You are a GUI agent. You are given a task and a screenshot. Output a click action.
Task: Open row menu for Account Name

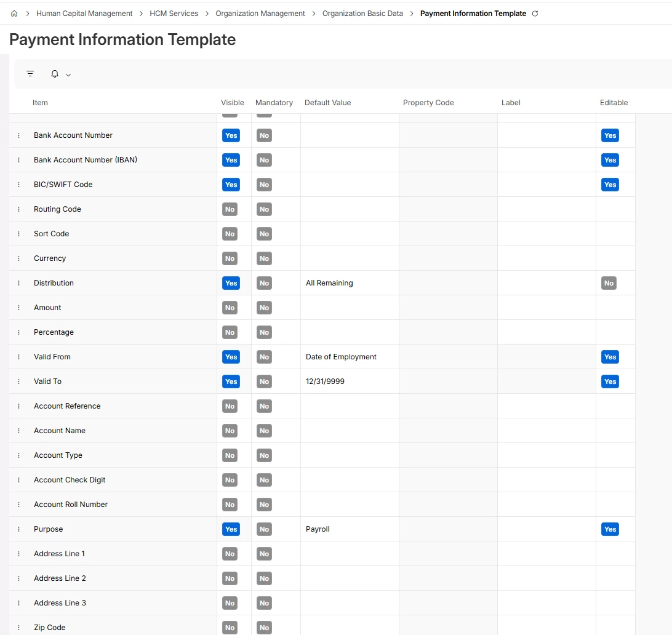coord(19,431)
